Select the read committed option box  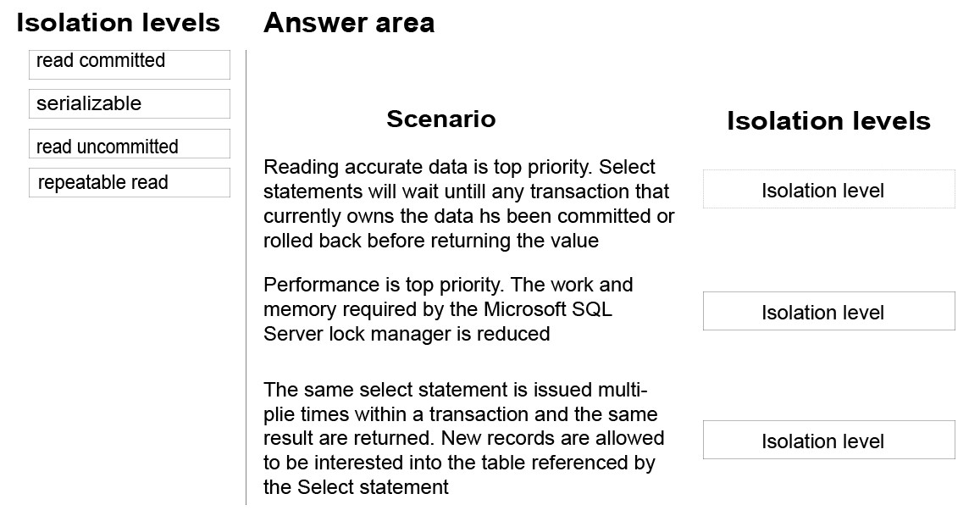coord(130,64)
